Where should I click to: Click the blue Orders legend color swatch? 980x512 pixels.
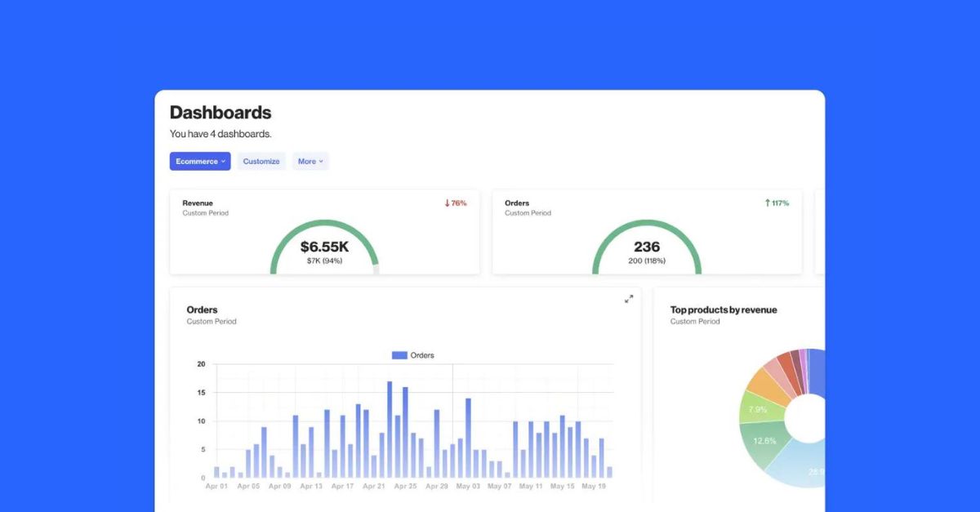pos(399,354)
